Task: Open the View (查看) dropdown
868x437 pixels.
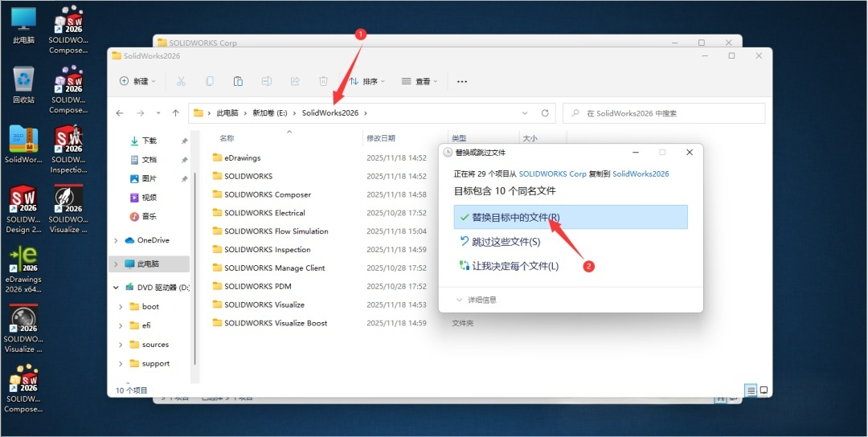Action: [420, 81]
